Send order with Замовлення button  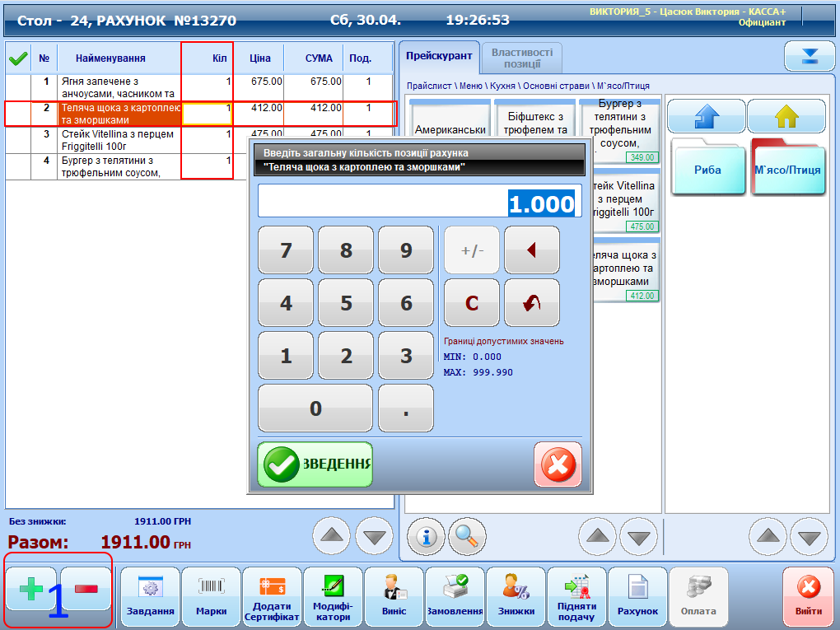pyautogui.click(x=455, y=596)
